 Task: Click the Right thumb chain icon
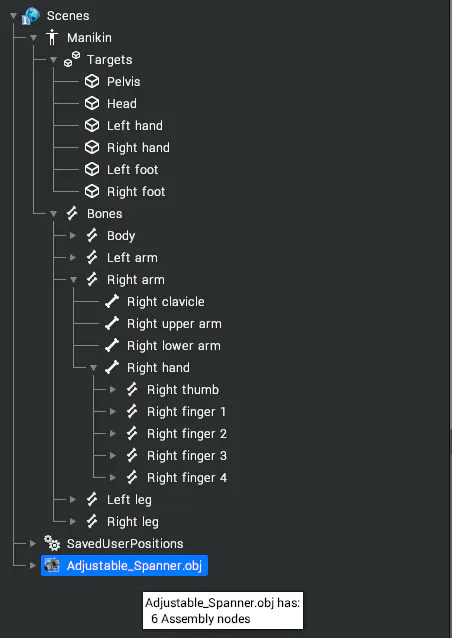tap(132, 389)
